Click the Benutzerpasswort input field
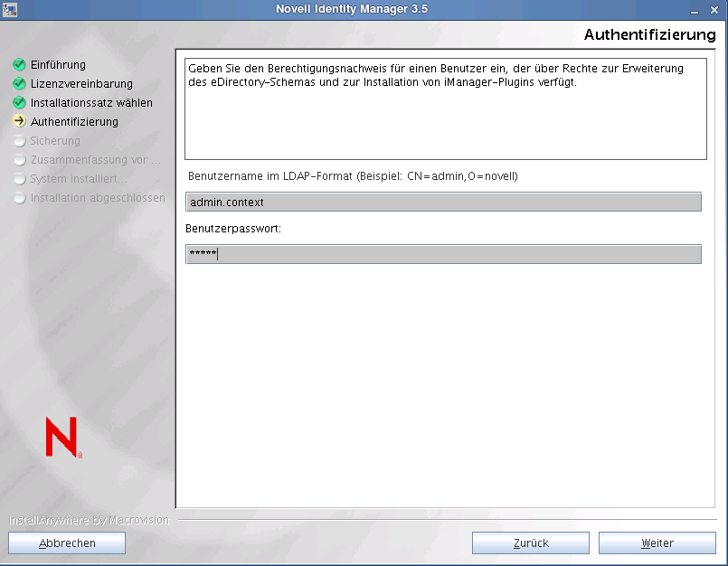Image resolution: width=728 pixels, height=566 pixels. point(443,254)
